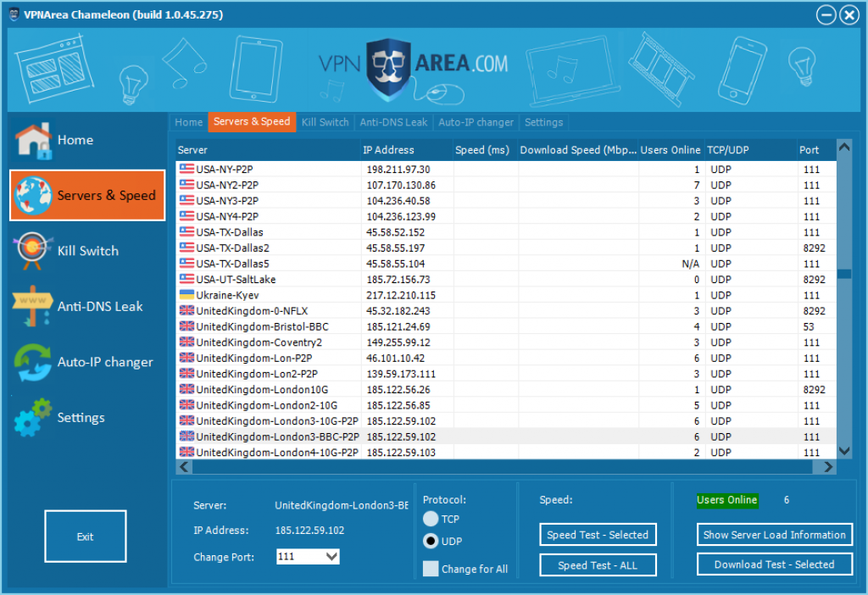The image size is (868, 595).
Task: Click the Settings gears icon
Action: click(33, 417)
